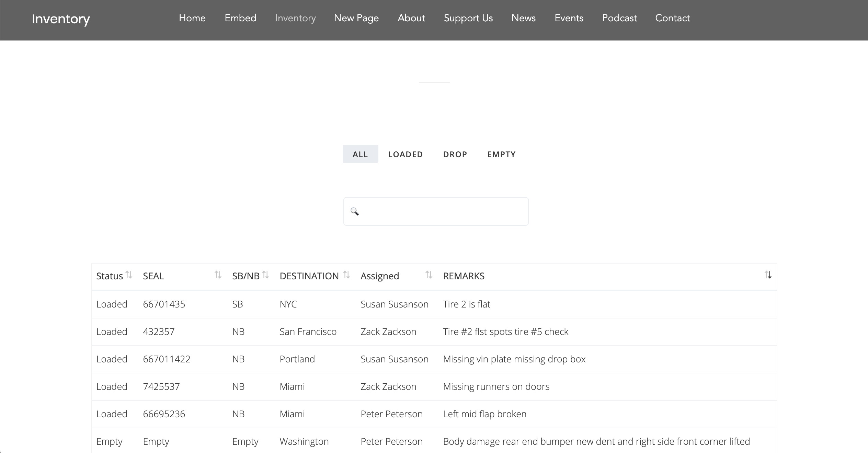Image resolution: width=868 pixels, height=453 pixels.
Task: Open the Home nav link
Action: (x=192, y=18)
